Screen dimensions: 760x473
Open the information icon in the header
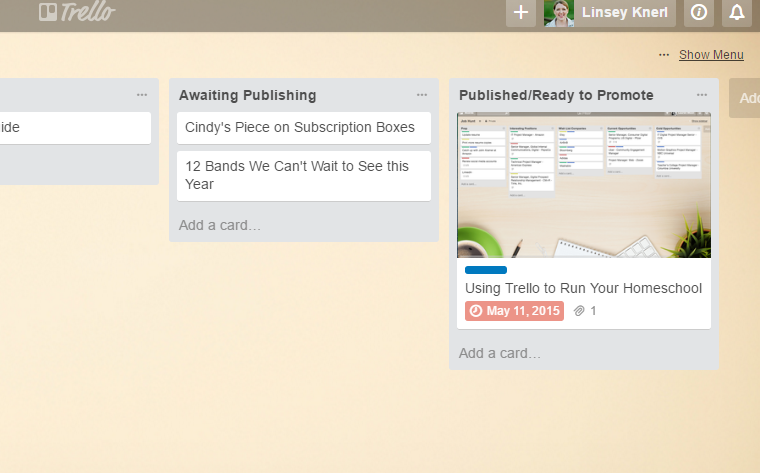pyautogui.click(x=699, y=12)
